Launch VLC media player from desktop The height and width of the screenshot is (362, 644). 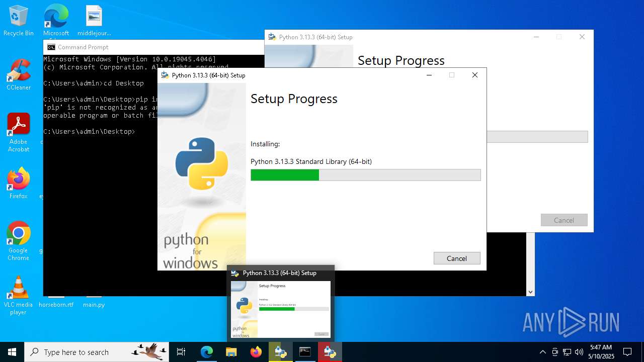(x=19, y=296)
